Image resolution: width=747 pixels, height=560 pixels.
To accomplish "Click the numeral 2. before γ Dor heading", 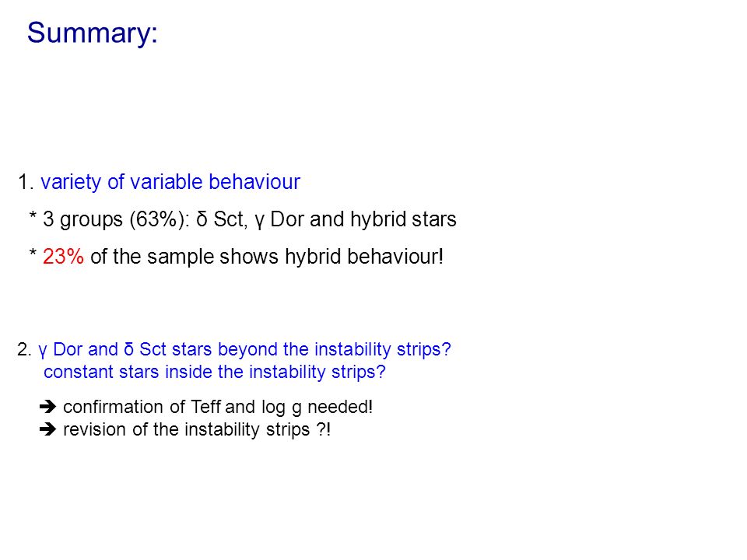I will coord(24,349).
